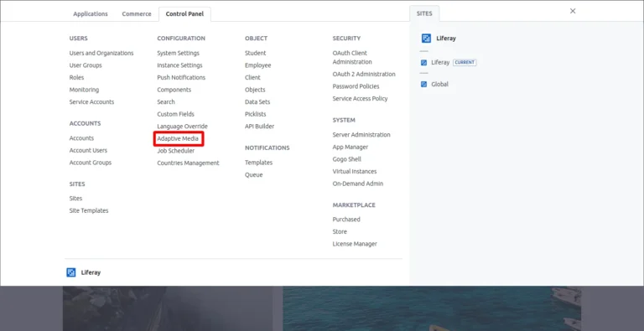
Task: Go to Push Notifications
Action: tap(181, 78)
